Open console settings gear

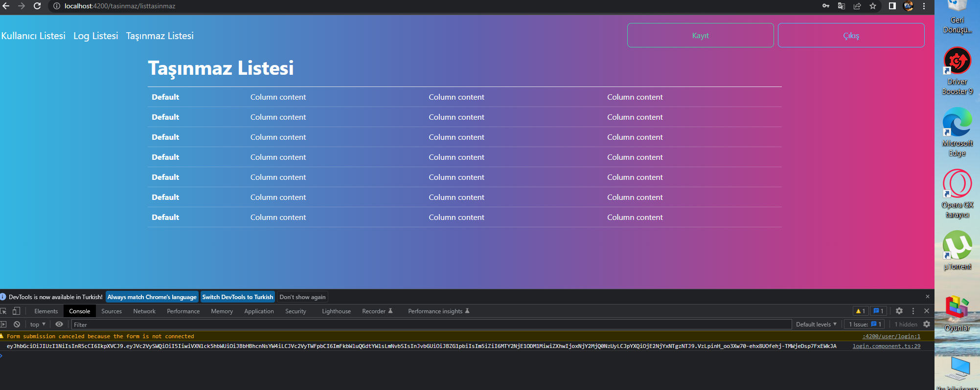point(927,324)
